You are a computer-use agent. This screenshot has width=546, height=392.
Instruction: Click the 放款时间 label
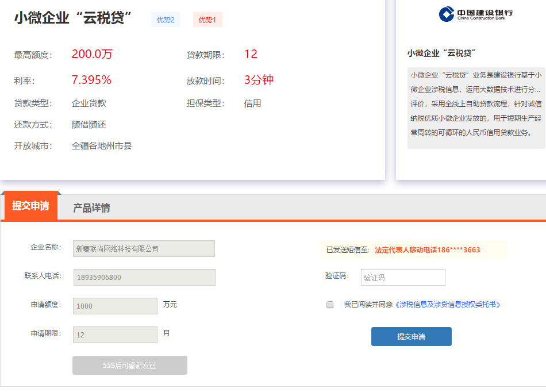tap(205, 81)
